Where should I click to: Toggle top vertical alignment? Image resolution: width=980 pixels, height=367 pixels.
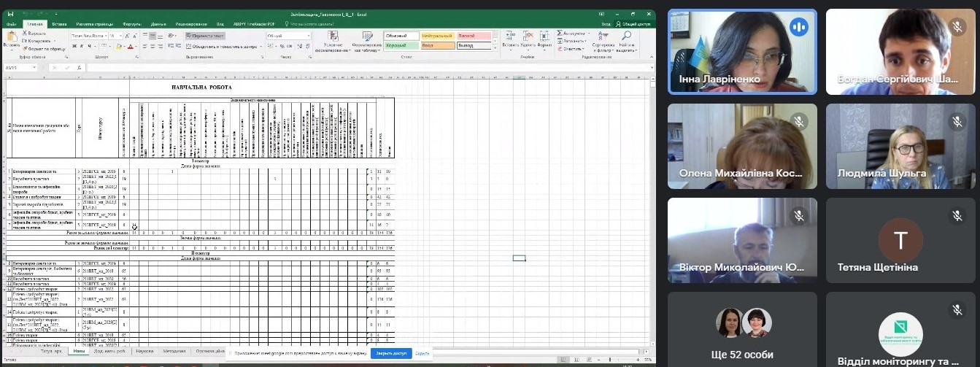click(x=145, y=35)
